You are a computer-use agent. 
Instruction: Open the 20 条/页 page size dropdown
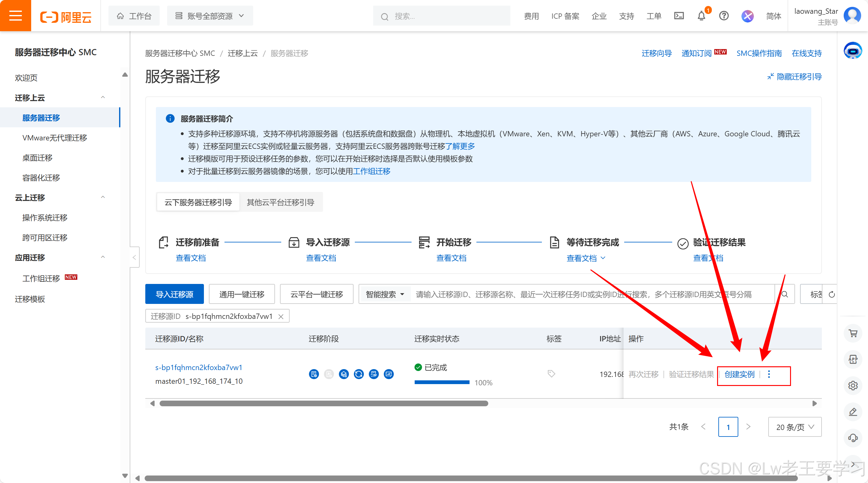[x=794, y=427]
